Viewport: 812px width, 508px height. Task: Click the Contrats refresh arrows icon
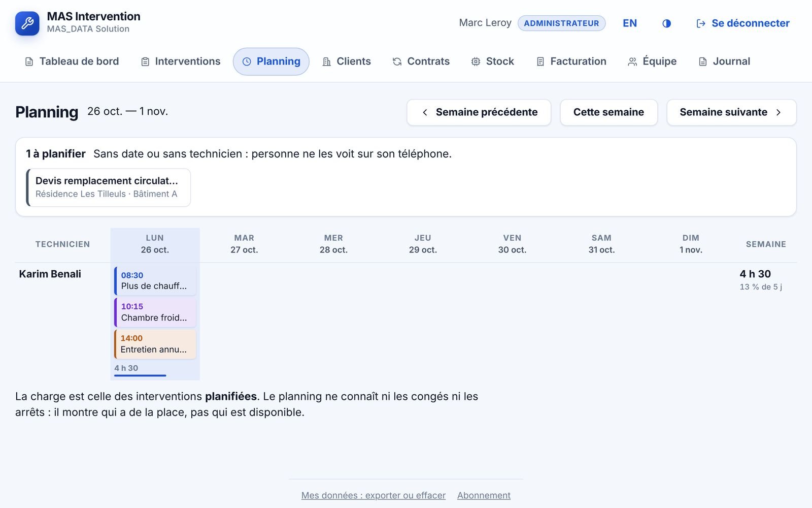click(397, 62)
